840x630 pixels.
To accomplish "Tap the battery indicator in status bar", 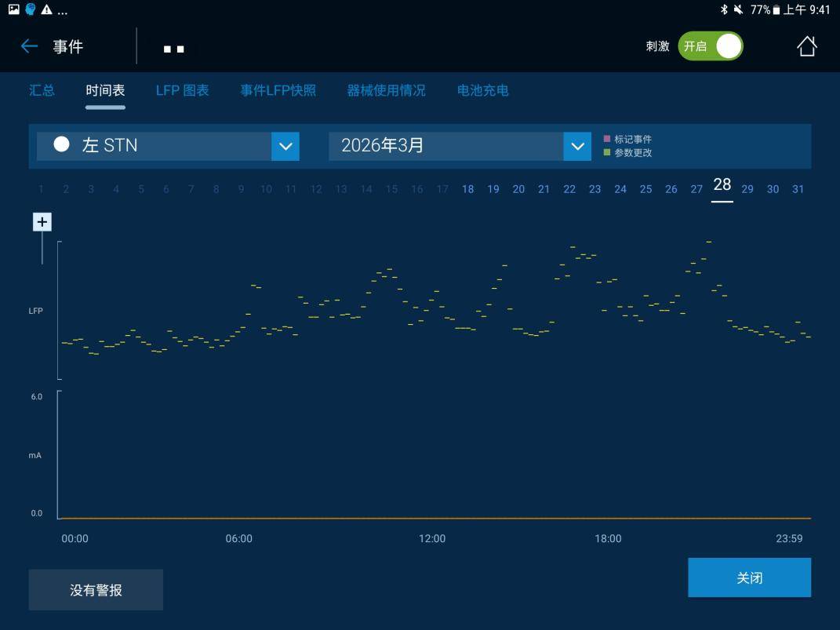I will 776,9.
